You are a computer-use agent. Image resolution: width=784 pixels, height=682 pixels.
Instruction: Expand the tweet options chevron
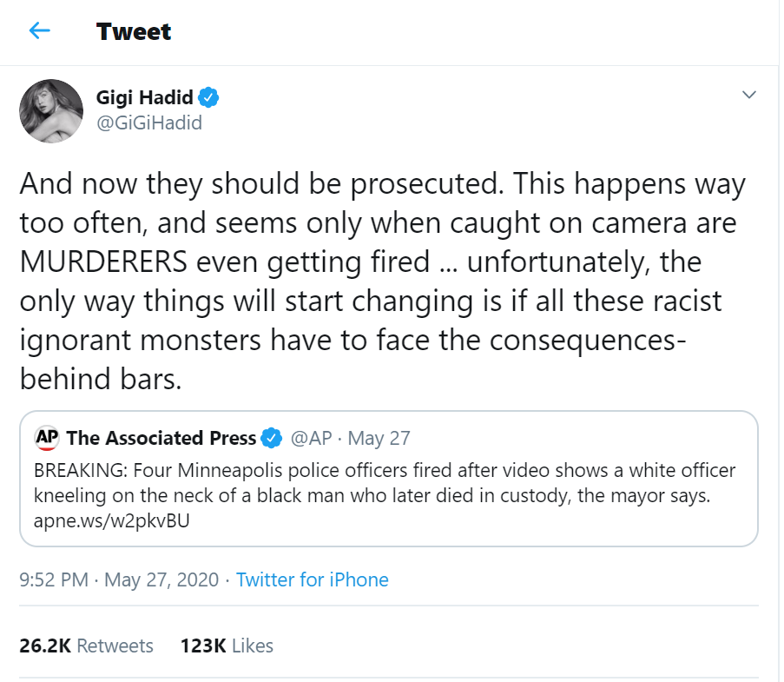click(x=748, y=95)
